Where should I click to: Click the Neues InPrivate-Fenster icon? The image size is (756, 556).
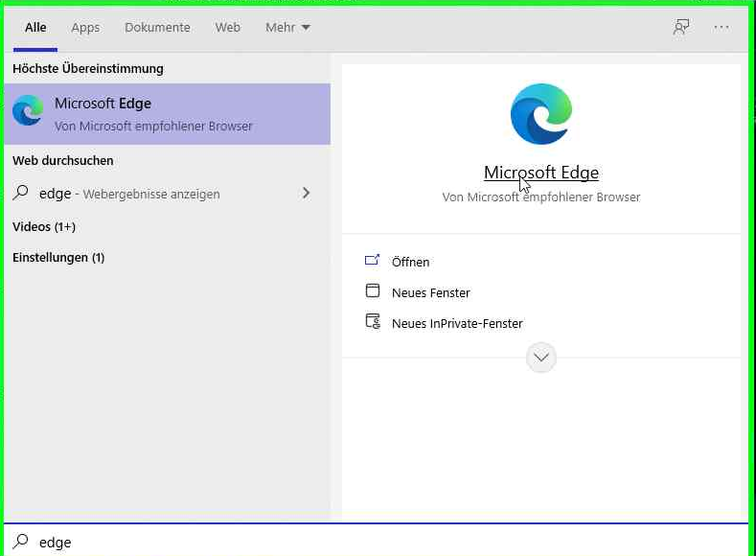[373, 322]
